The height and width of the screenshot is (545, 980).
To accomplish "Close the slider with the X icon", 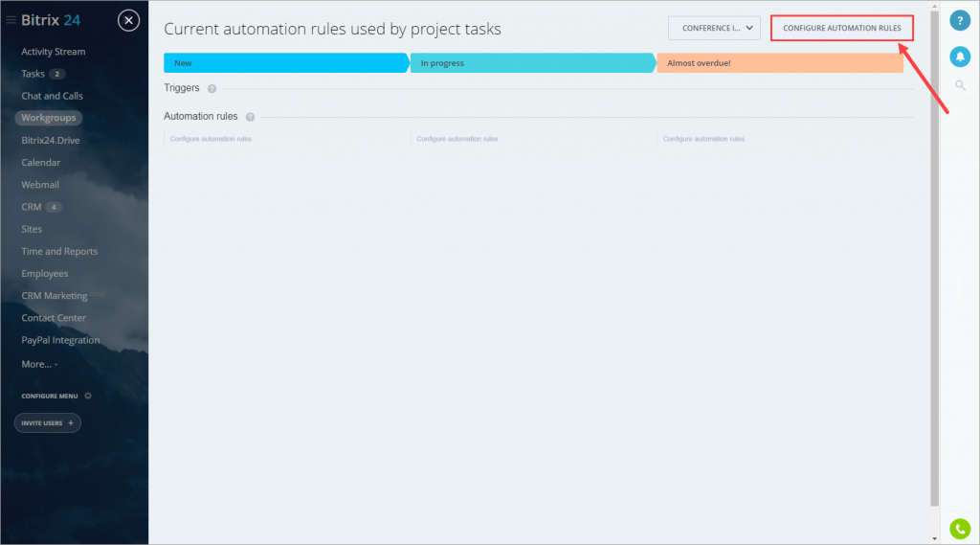I will [x=129, y=20].
